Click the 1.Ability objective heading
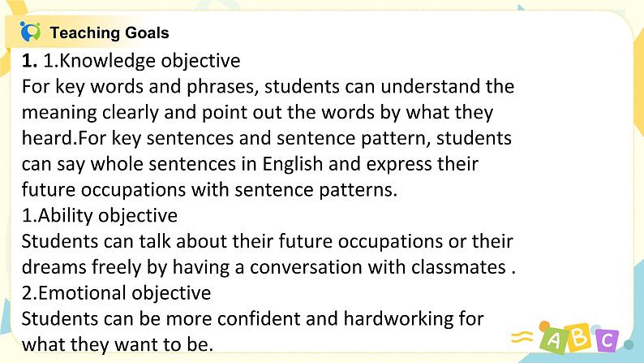This screenshot has height=363, width=644. click(100, 215)
